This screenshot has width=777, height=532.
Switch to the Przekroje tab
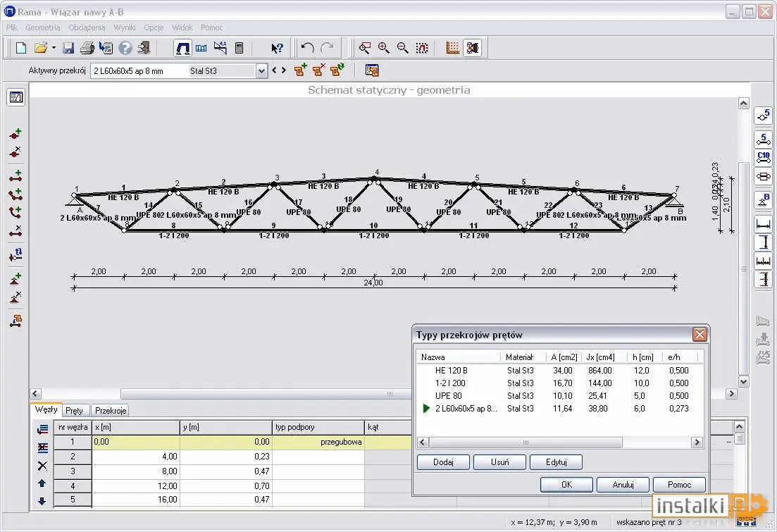coord(111,411)
